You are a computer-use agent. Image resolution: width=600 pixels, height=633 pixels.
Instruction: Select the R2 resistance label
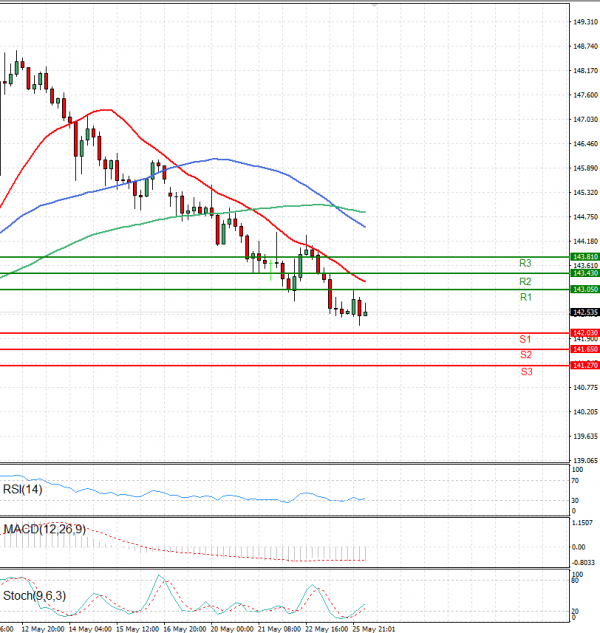click(525, 282)
